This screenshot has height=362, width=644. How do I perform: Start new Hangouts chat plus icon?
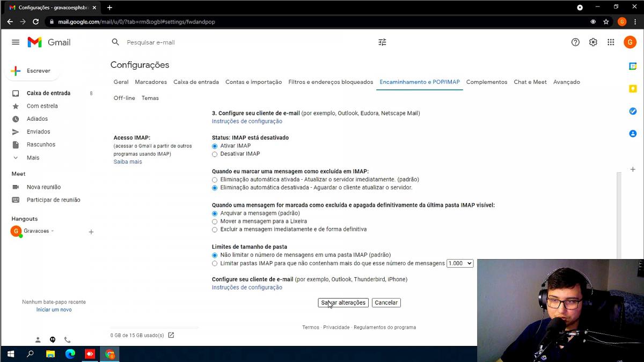point(91,232)
